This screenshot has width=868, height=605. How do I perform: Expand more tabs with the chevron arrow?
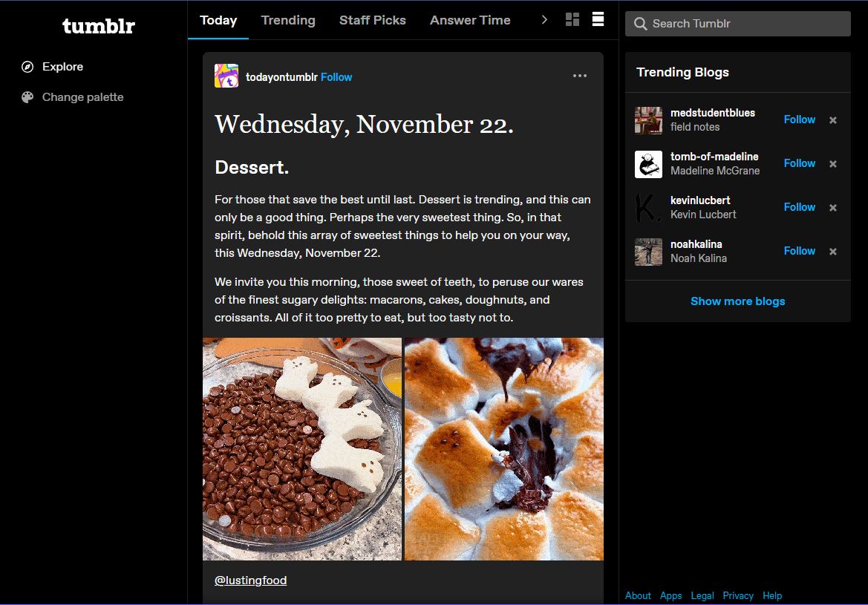point(544,20)
